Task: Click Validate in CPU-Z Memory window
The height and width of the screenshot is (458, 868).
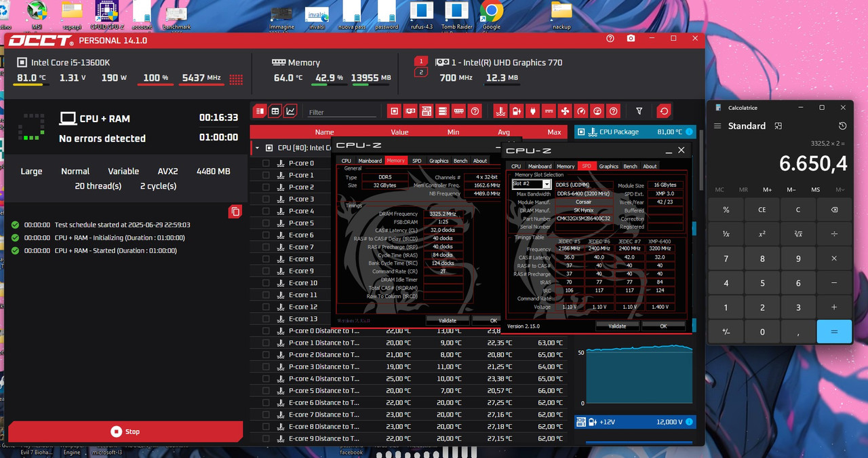Action: (x=448, y=320)
